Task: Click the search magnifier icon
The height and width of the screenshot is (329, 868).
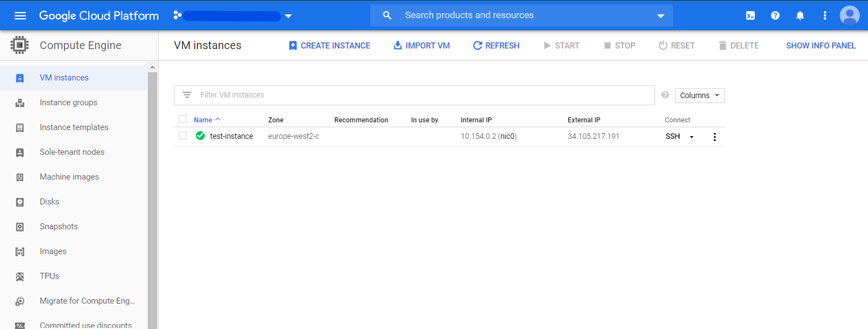Action: pyautogui.click(x=387, y=15)
